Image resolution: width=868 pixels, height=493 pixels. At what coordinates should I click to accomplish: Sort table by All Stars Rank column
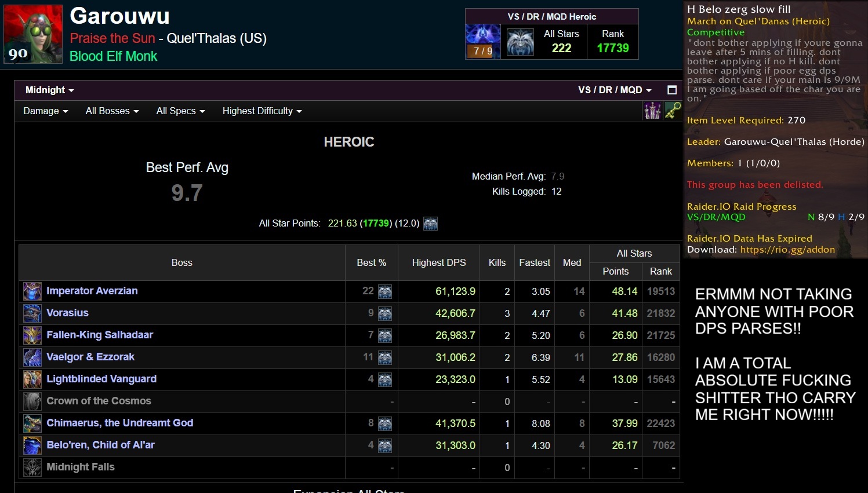pos(661,272)
